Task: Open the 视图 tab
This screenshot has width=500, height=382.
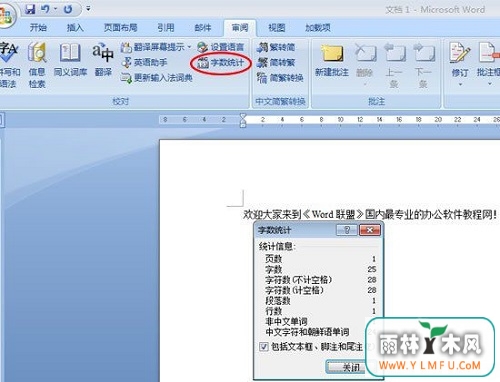Action: [x=277, y=27]
